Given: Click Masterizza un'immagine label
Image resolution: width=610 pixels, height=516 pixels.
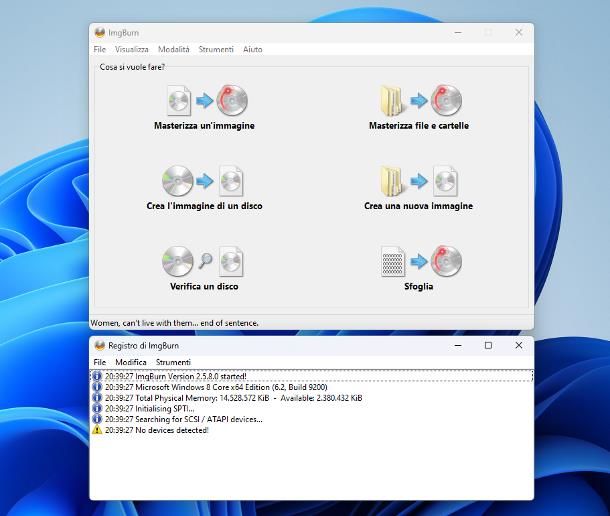Looking at the screenshot, I should (x=204, y=126).
